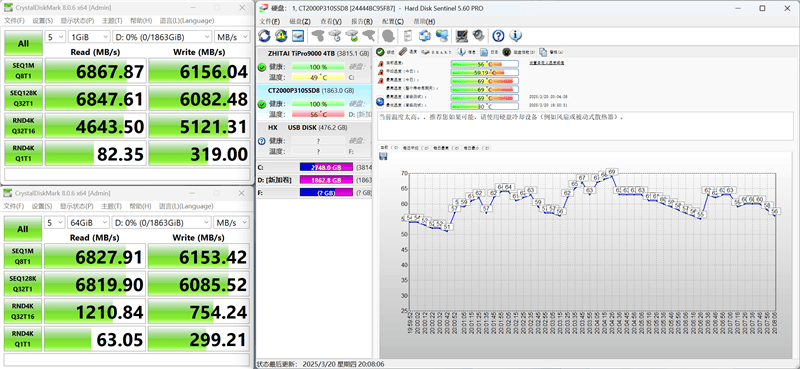Click the app icon of the 1GiB CrystalDiskMark window

(8, 8)
